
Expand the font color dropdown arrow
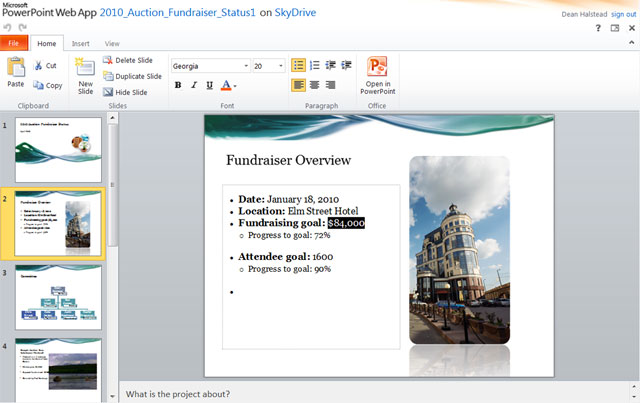[235, 86]
